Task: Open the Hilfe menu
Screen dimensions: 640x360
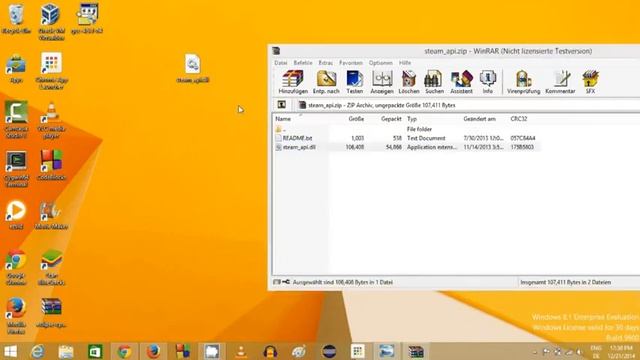Action: click(x=404, y=63)
